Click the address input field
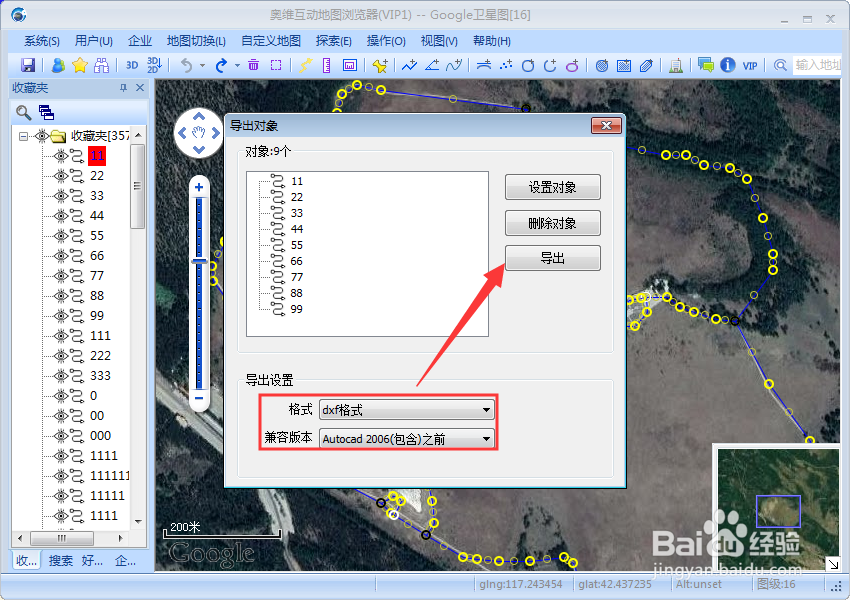The height and width of the screenshot is (600, 850). pos(817,66)
